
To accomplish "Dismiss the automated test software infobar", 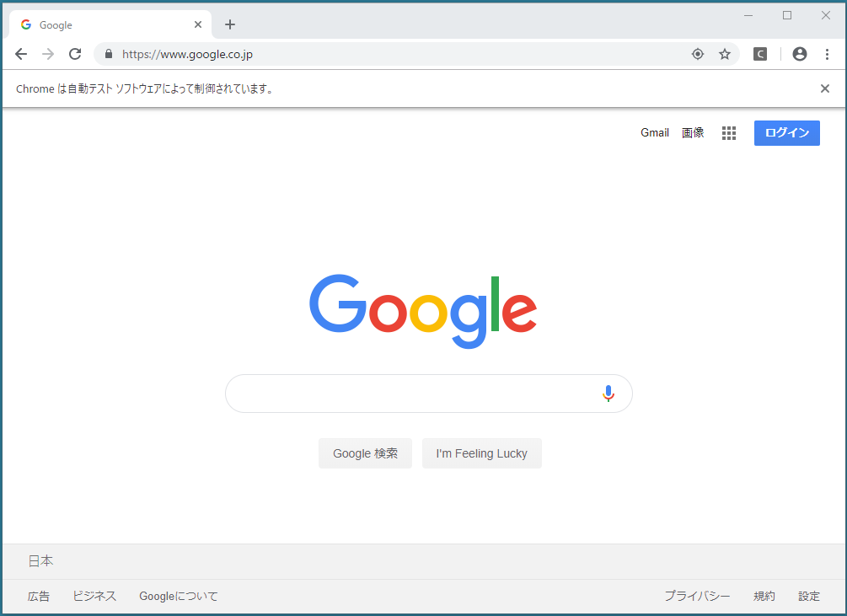I will 824,88.
